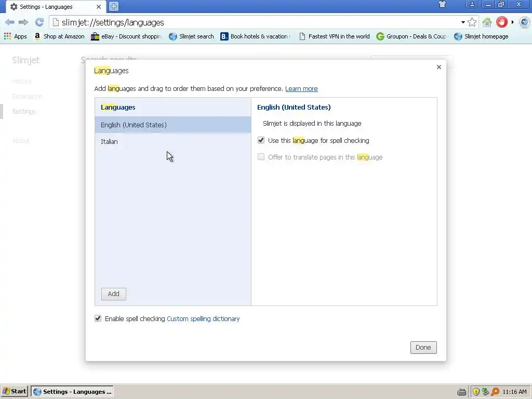Open the address bar dropdown arrow

tap(463, 22)
